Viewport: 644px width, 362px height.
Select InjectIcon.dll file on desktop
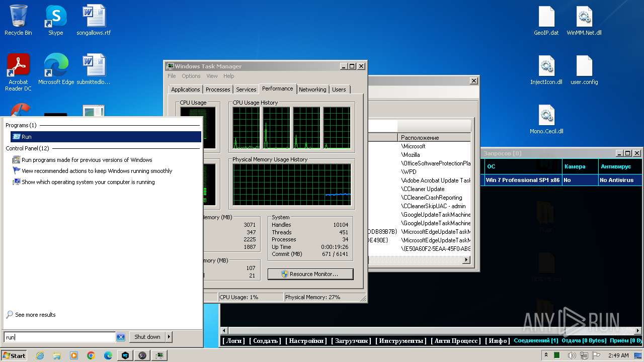[546, 69]
